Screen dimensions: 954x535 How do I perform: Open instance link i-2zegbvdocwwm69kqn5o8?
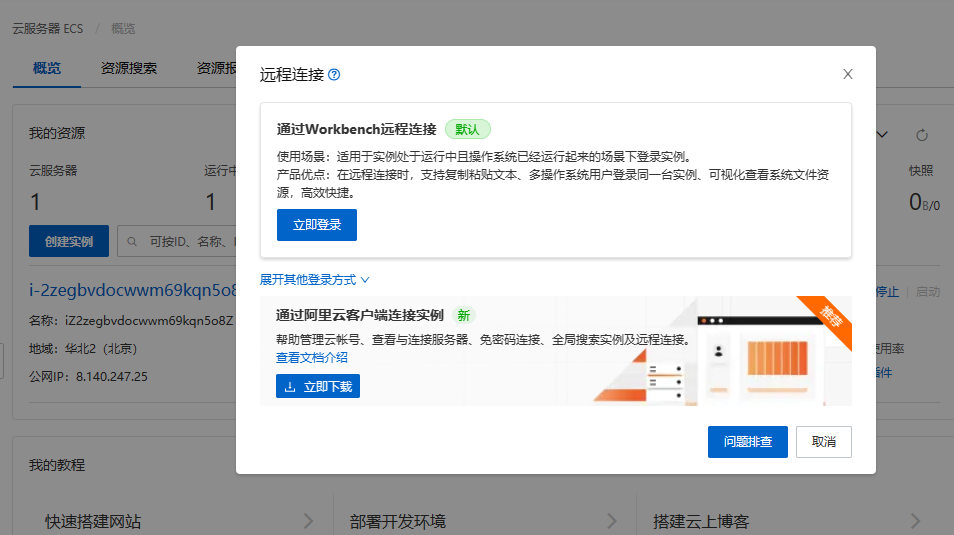pos(132,290)
